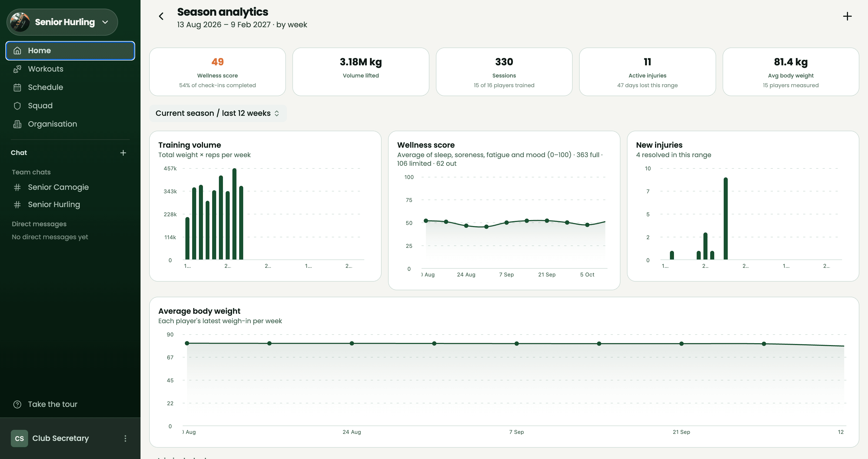
Task: Click '15 players measured' text
Action: [x=790, y=85]
